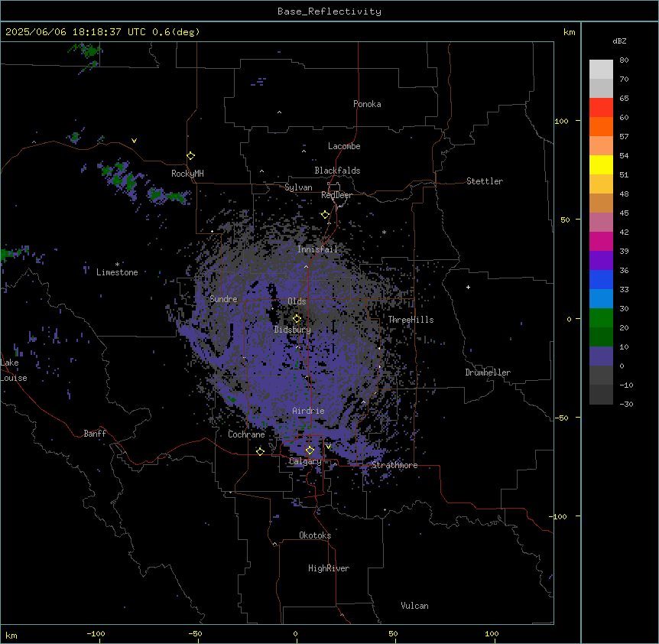Click the asterisk marker above Limestone label
The image size is (659, 644).
coord(117,265)
